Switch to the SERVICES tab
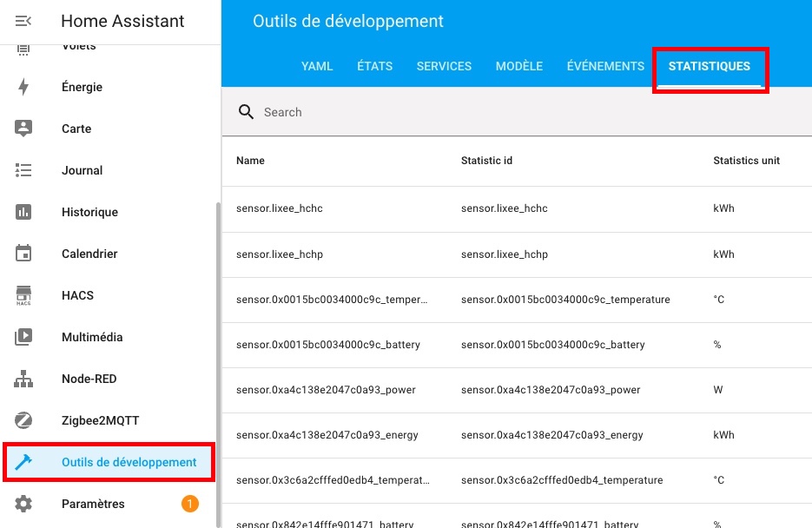Viewport: 812px width, 528px height. pos(444,66)
